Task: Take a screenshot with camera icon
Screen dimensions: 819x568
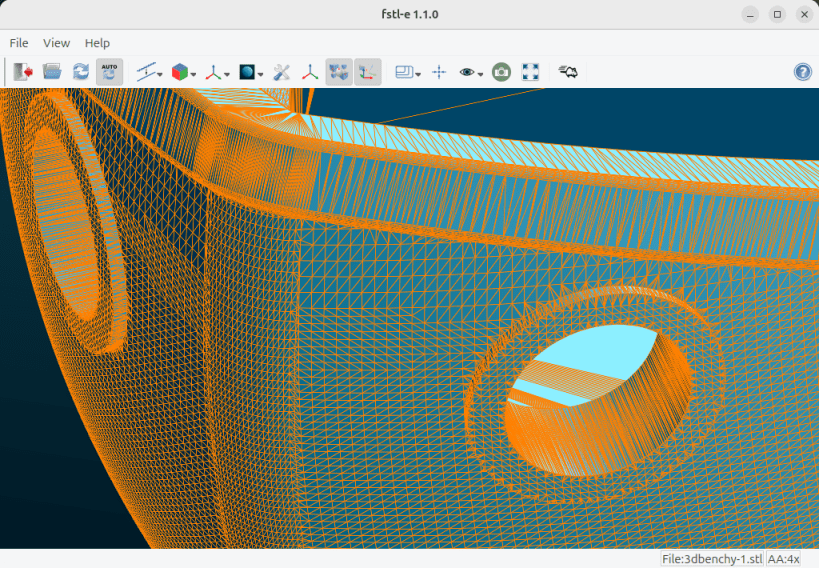Action: (502, 72)
